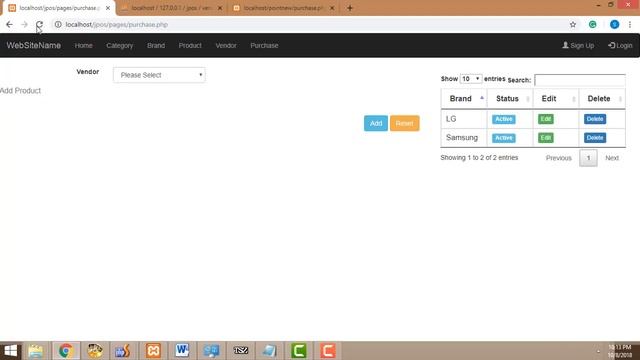Expand the Vendor Please Select dropdown
640x360 pixels.
(x=159, y=75)
